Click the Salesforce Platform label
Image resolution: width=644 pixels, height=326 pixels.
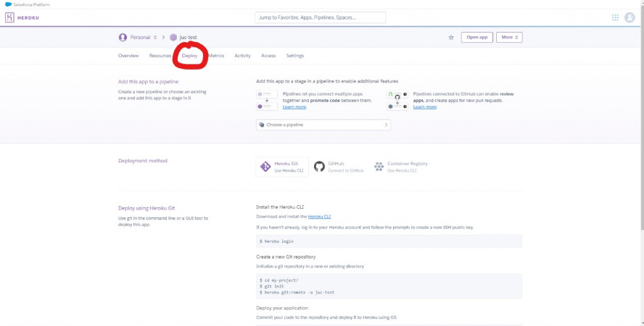[x=31, y=4]
